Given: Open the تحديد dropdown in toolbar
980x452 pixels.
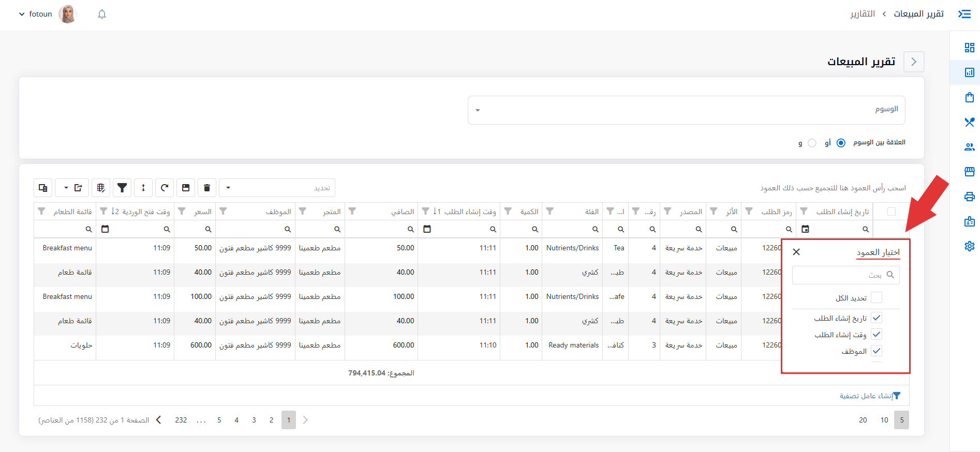Looking at the screenshot, I should 277,188.
